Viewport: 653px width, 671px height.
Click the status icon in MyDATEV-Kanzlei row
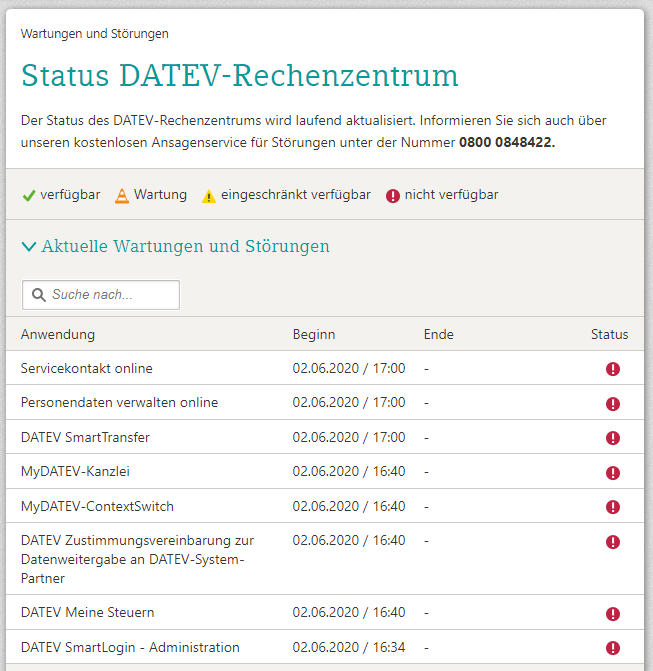613,472
